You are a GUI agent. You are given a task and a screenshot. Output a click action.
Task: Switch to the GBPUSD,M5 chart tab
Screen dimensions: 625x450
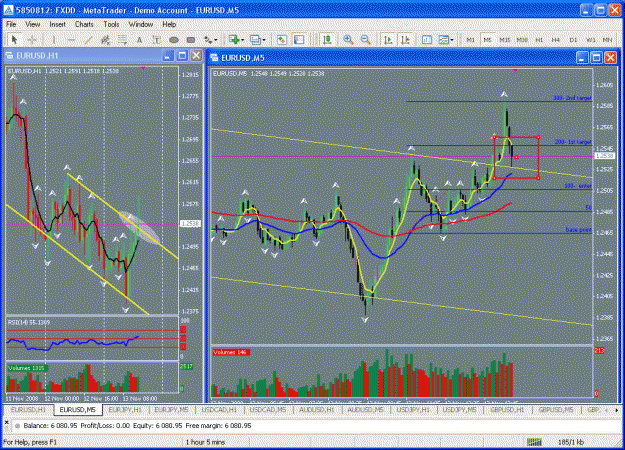coord(556,410)
